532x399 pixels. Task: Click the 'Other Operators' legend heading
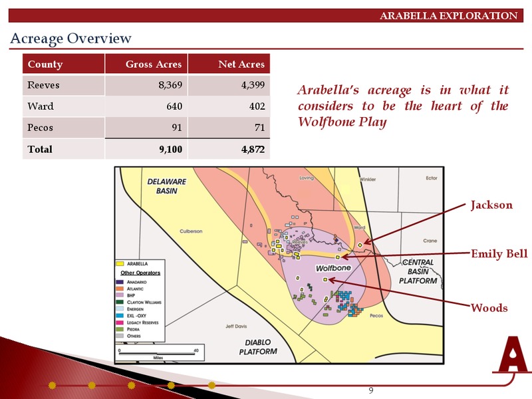140,273
